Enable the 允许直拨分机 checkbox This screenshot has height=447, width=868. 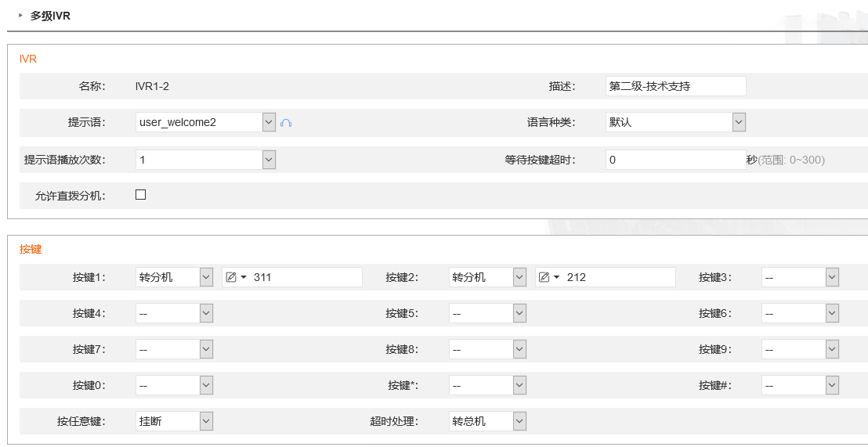[140, 195]
